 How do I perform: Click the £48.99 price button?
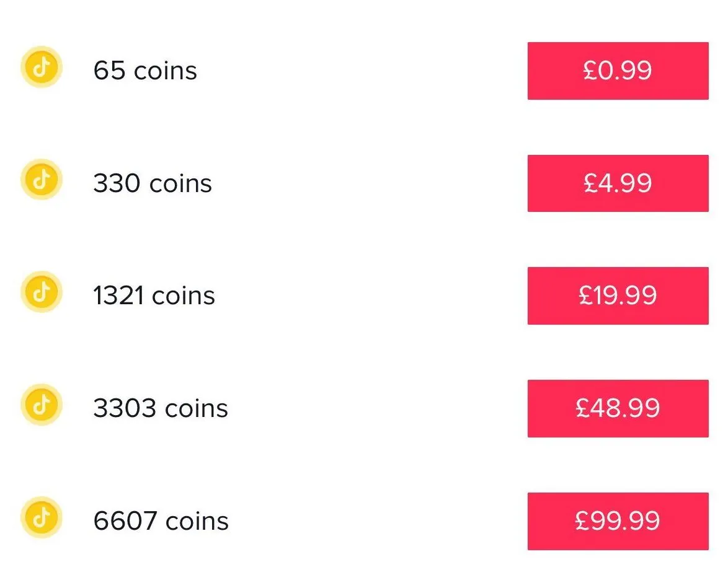618,408
